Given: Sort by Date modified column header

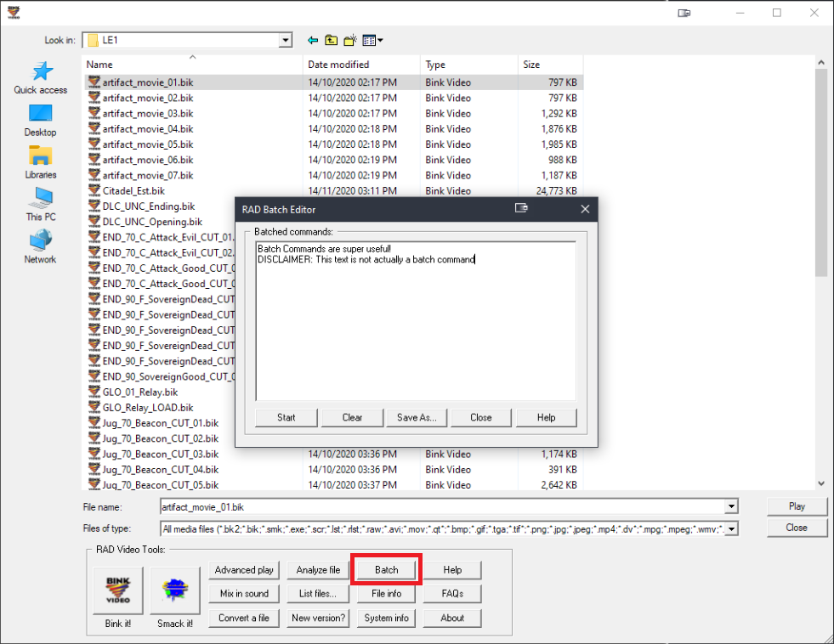Looking at the screenshot, I should click(361, 65).
